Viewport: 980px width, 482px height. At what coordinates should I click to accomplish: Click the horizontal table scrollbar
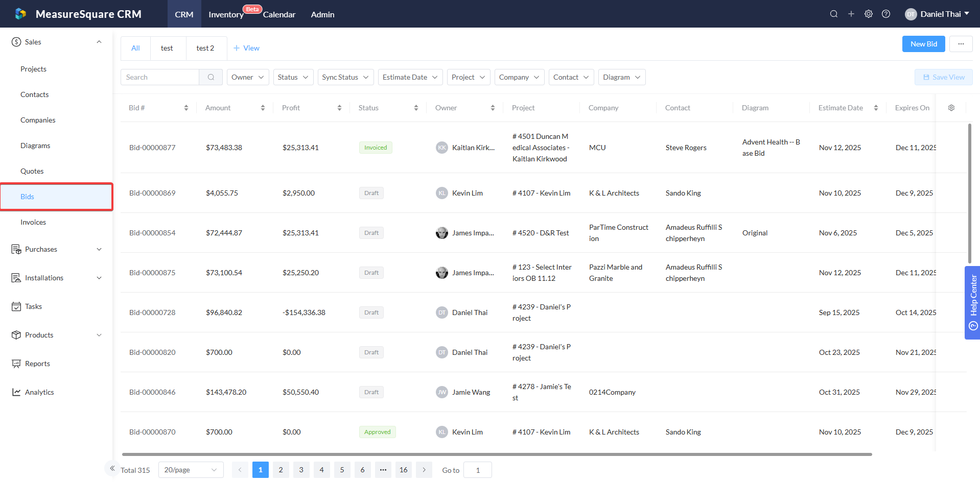click(x=497, y=454)
